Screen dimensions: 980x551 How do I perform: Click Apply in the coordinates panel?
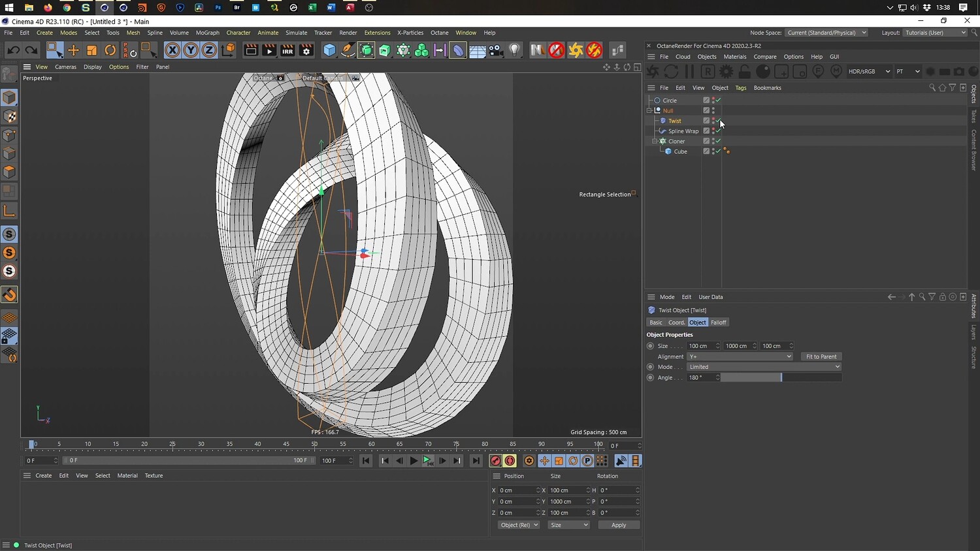click(618, 525)
